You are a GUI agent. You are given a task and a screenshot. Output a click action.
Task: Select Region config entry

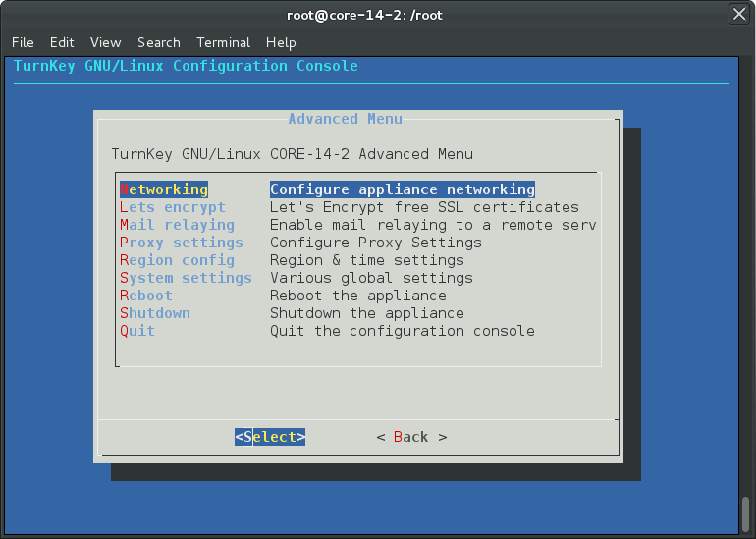click(177, 260)
